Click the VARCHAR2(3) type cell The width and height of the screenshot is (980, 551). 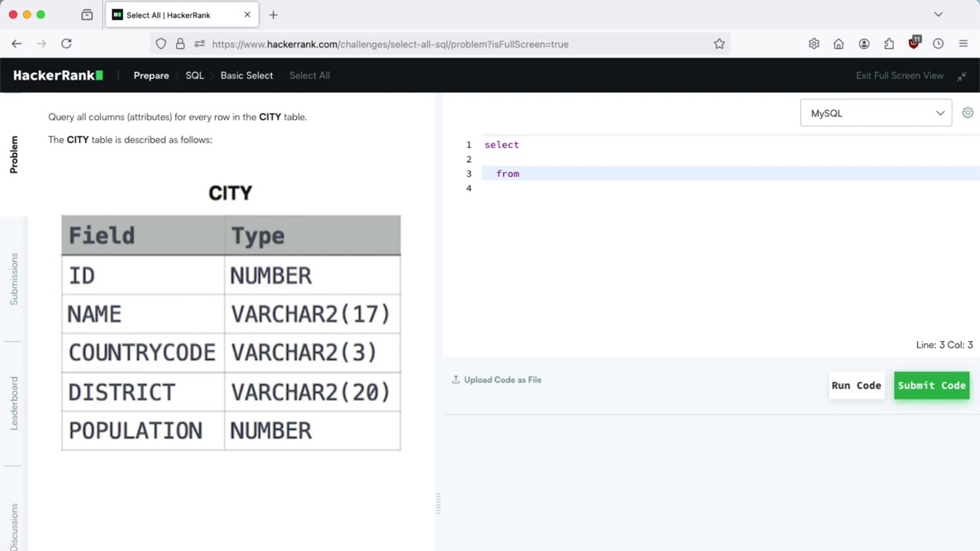312,353
